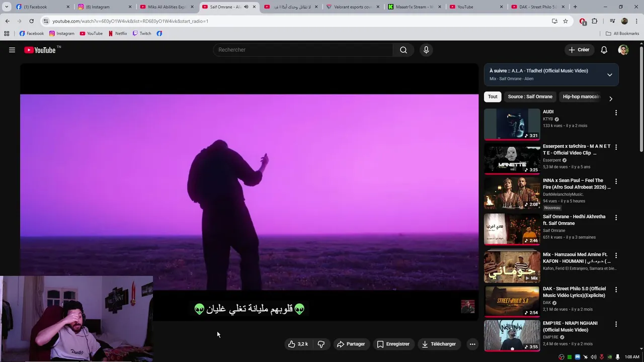Switch to DAK - Street Philo tab

coord(538,7)
